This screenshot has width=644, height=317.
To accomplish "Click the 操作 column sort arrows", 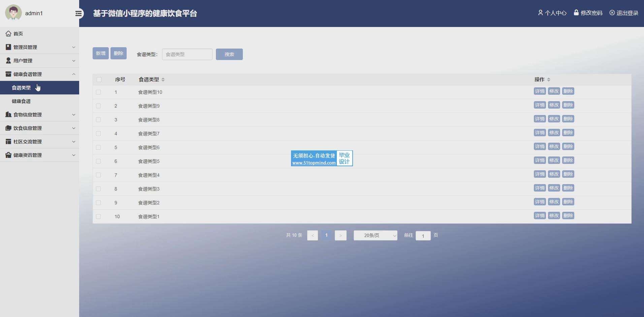I will pos(549,80).
